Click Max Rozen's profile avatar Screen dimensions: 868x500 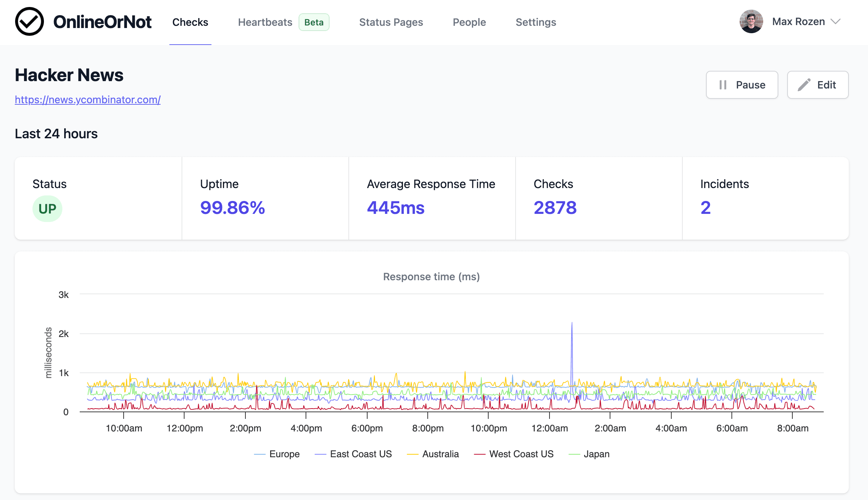click(x=751, y=21)
